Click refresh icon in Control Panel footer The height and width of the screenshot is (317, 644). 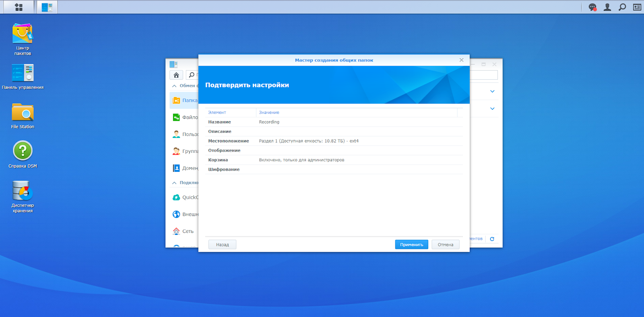pos(492,239)
